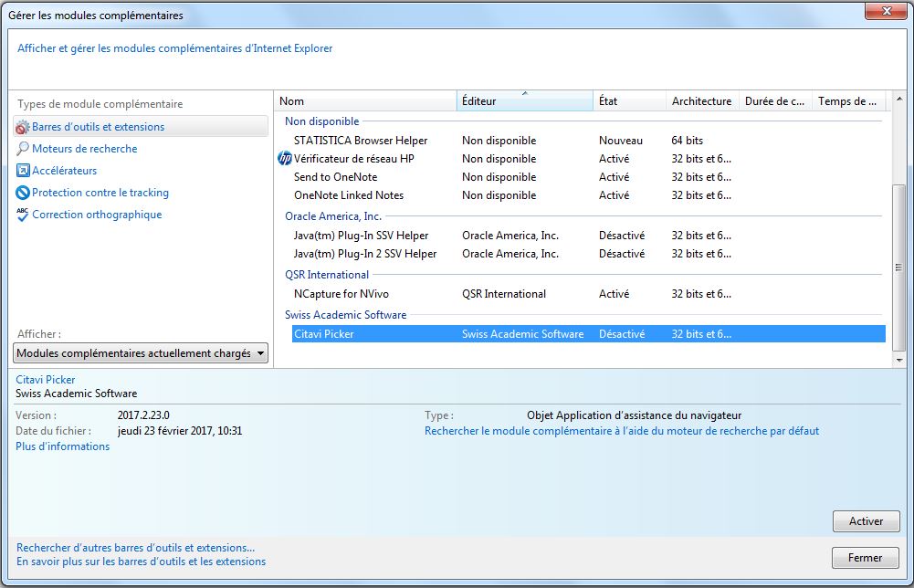Click the Citavi Picker title in details pane
This screenshot has height=588, width=914.
(46, 380)
